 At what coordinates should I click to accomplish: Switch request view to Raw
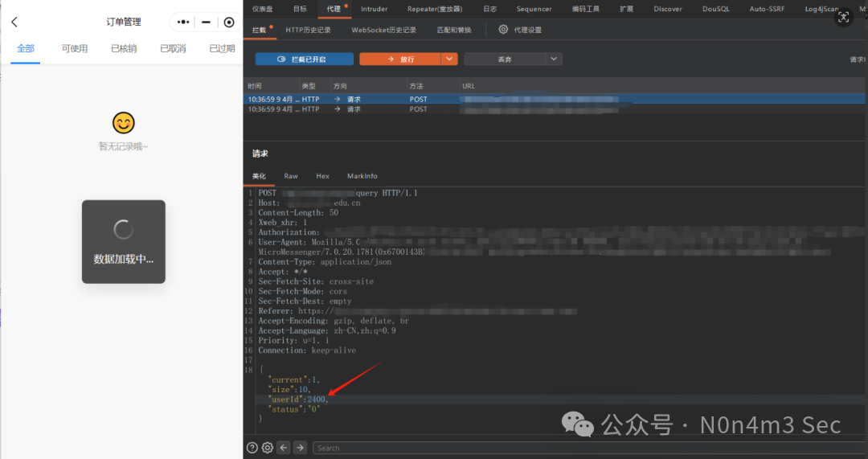click(x=291, y=176)
